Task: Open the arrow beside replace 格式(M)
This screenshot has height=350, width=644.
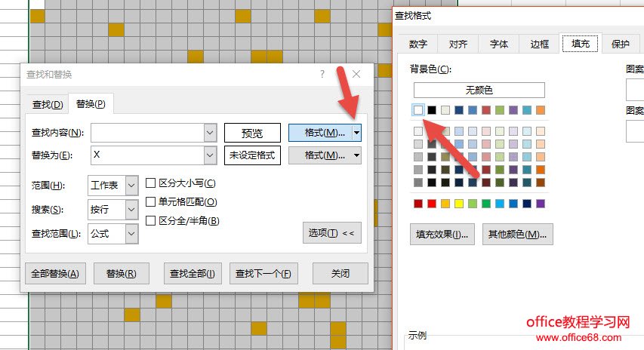Action: tap(356, 155)
